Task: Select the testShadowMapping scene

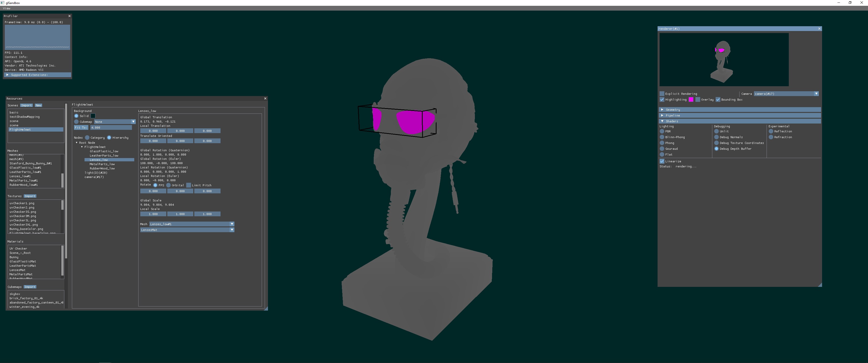Action: click(x=24, y=117)
